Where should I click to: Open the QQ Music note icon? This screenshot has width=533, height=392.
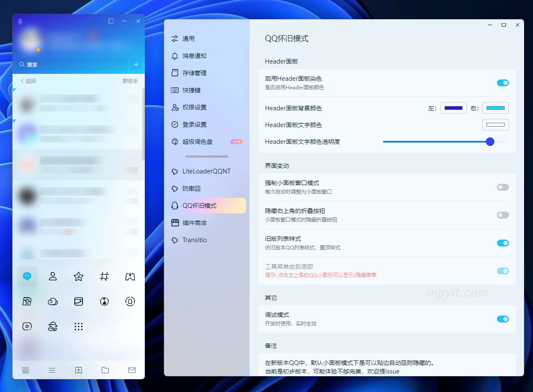[x=104, y=301]
